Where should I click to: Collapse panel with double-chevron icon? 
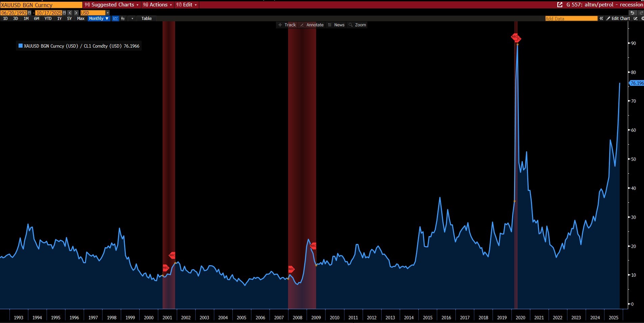point(601,19)
